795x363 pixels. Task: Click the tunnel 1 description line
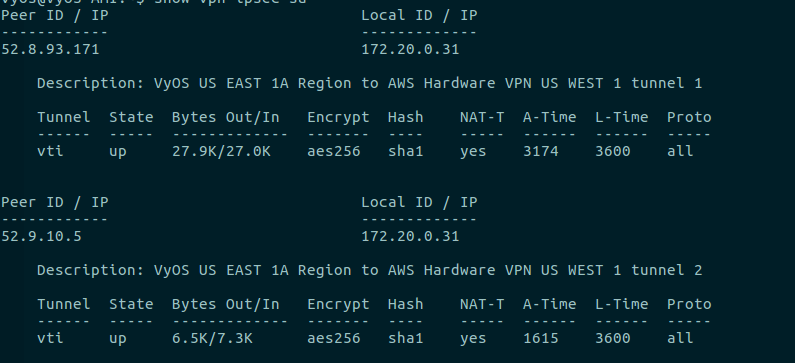(370, 84)
